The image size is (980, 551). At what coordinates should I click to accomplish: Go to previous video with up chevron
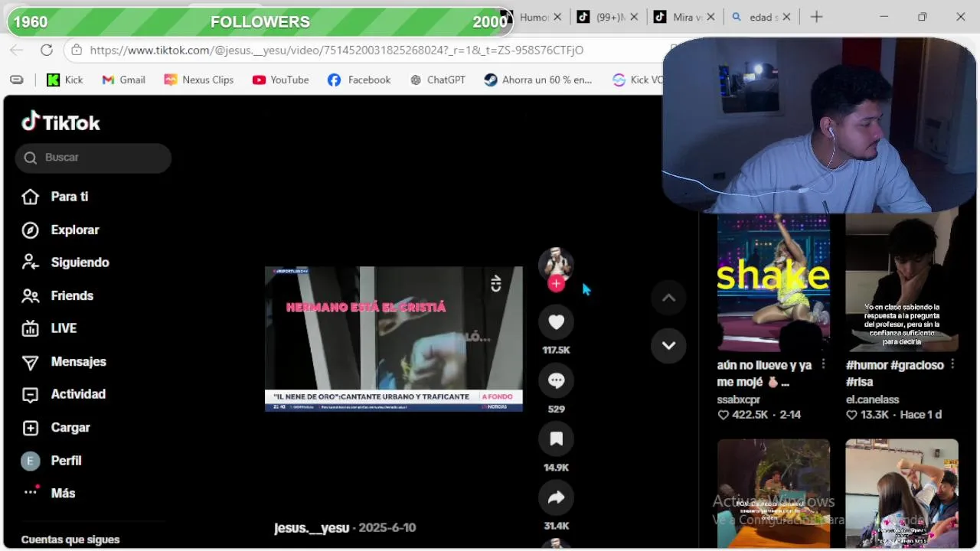click(668, 298)
